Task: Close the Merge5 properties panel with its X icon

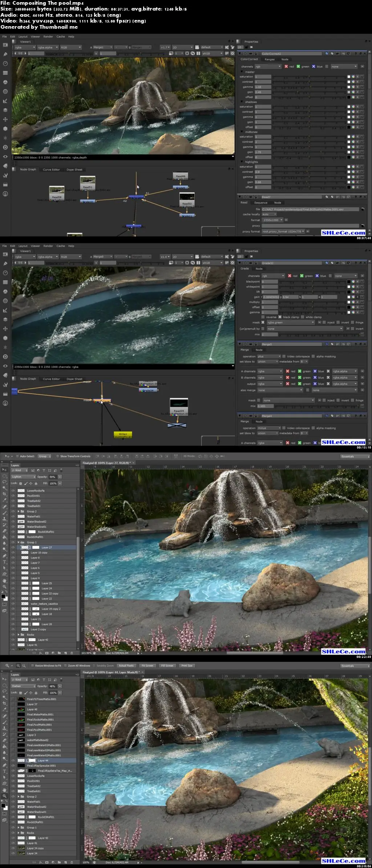Action: coord(364,344)
